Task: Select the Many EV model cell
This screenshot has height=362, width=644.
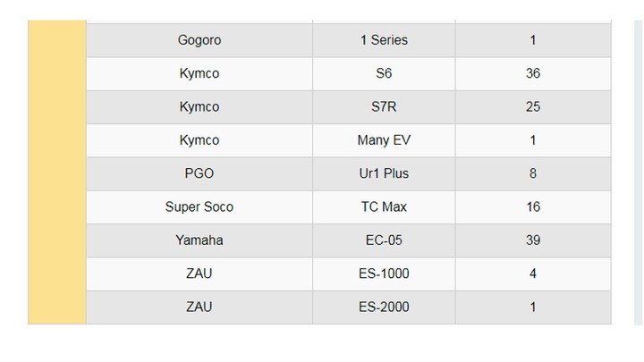Action: 384,140
